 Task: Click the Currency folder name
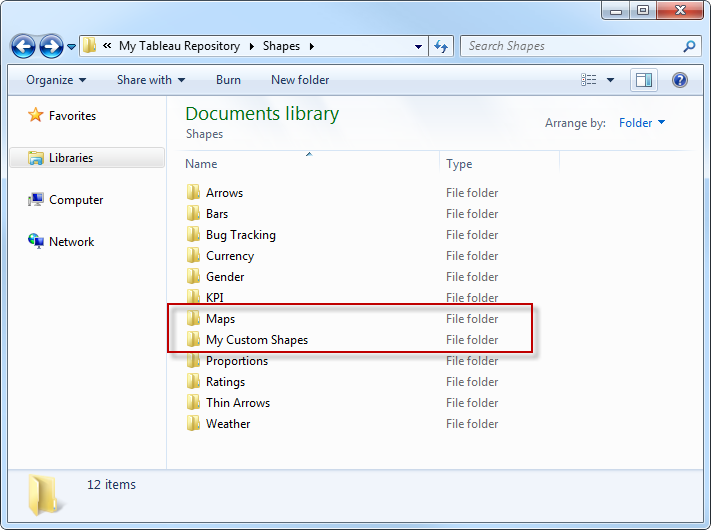230,256
